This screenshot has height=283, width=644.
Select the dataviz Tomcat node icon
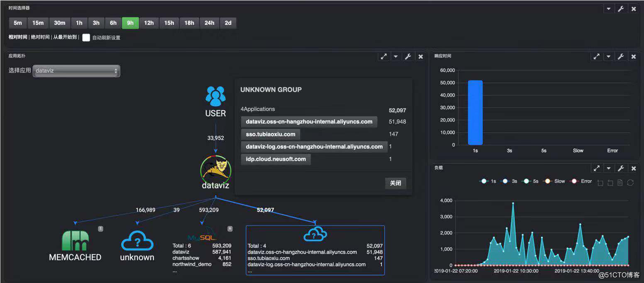(x=215, y=169)
